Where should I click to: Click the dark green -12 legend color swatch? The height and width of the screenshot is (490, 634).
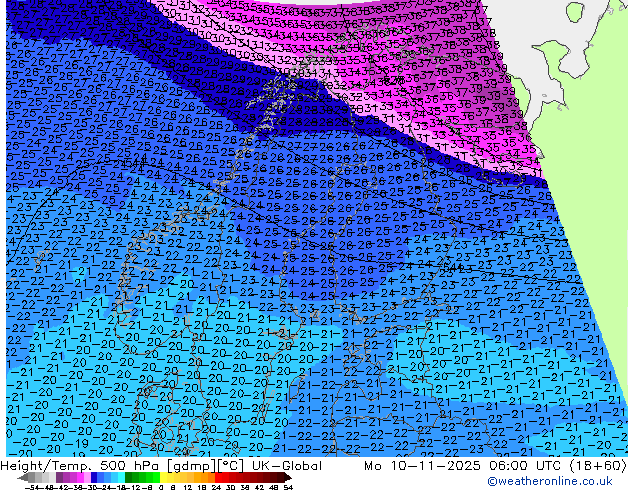pyautogui.click(x=129, y=477)
